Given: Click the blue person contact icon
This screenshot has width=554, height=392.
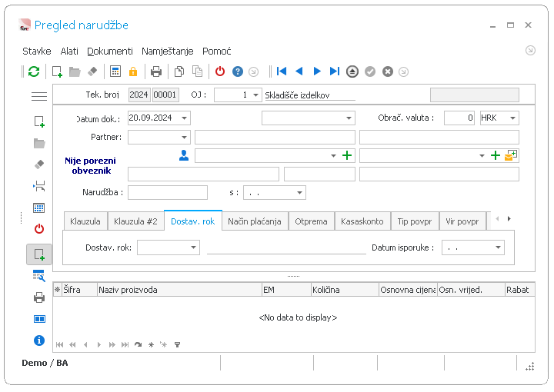Looking at the screenshot, I should point(184,155).
